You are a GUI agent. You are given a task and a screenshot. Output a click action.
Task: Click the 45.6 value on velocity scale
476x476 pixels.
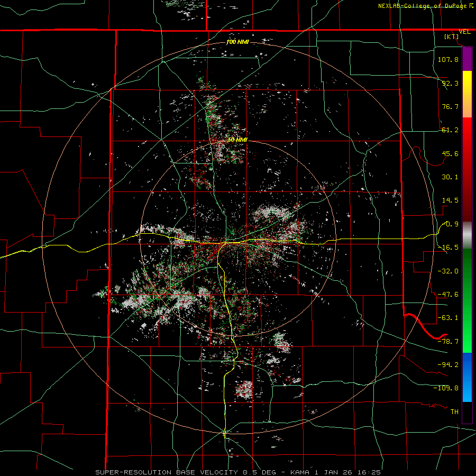pos(450,153)
